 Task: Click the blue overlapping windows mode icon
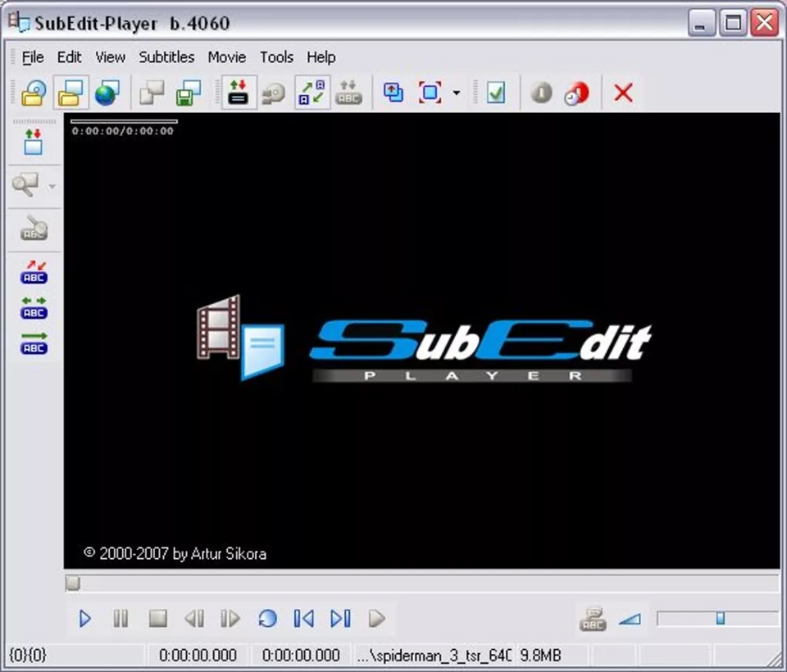[x=393, y=93]
